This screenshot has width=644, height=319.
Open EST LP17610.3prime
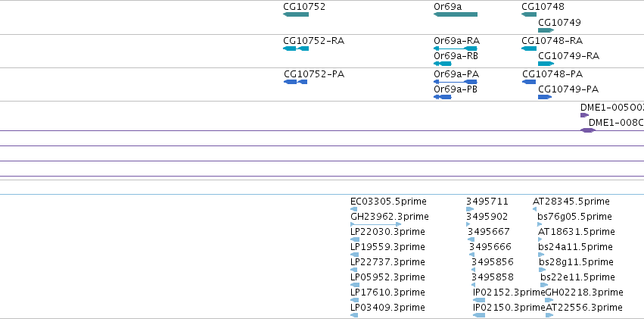point(354,300)
